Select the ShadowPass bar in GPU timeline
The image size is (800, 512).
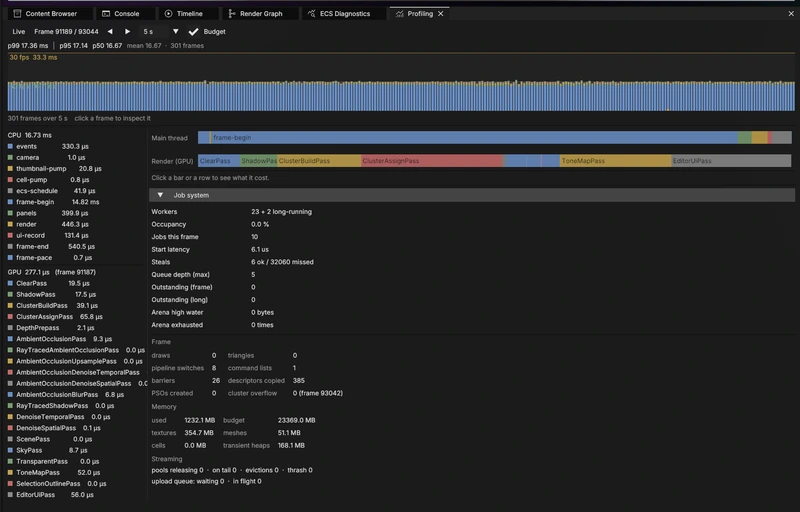[259, 161]
